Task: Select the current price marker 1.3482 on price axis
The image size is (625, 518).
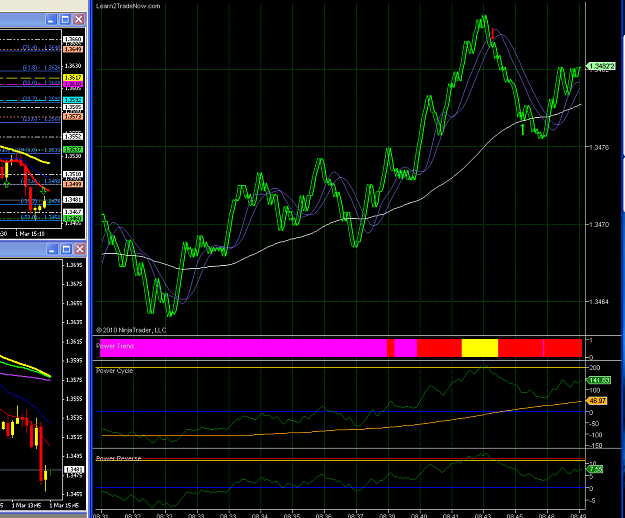Action: point(601,66)
